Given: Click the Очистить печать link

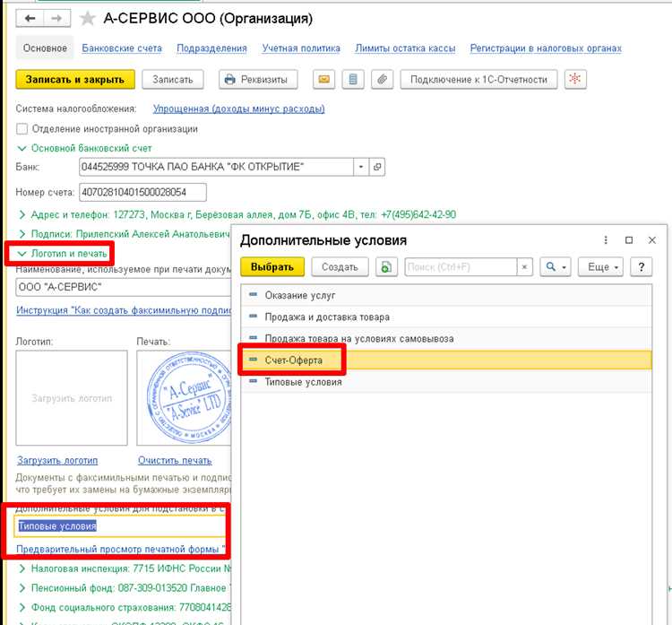Looking at the screenshot, I should [175, 460].
